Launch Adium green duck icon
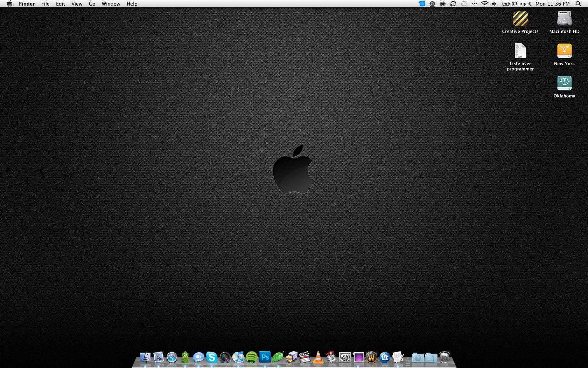 (185, 357)
